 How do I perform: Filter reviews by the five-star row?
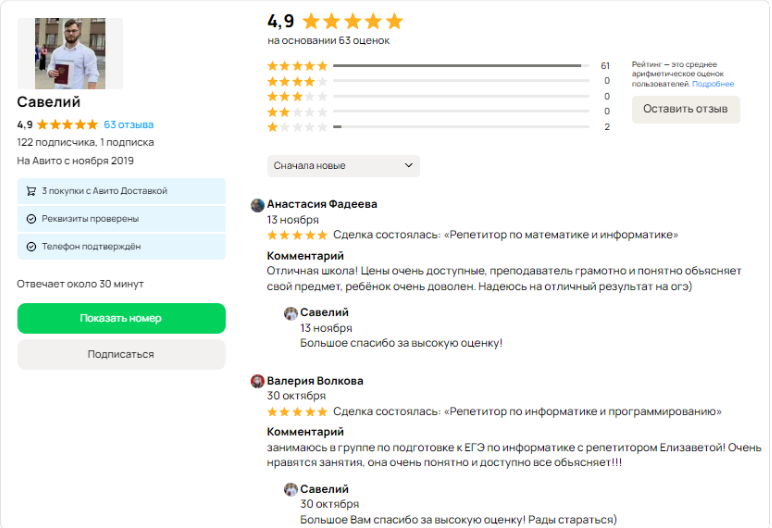[x=439, y=66]
